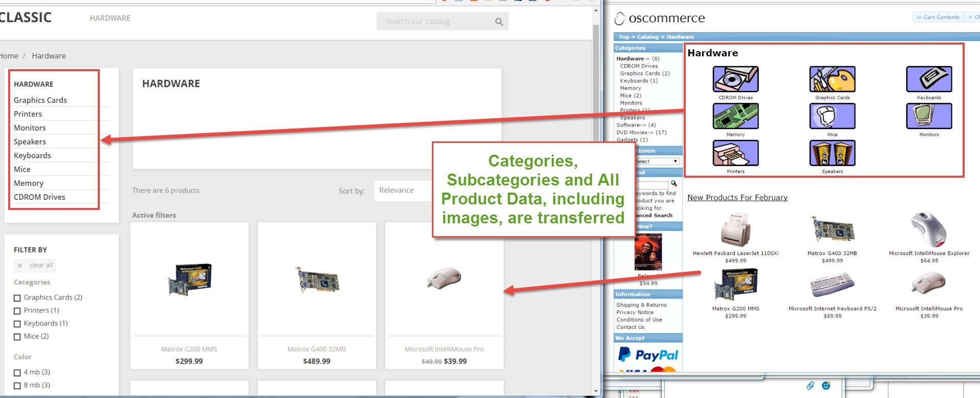Select Printers in Classic hardware menu
The width and height of the screenshot is (980, 398).
click(28, 114)
